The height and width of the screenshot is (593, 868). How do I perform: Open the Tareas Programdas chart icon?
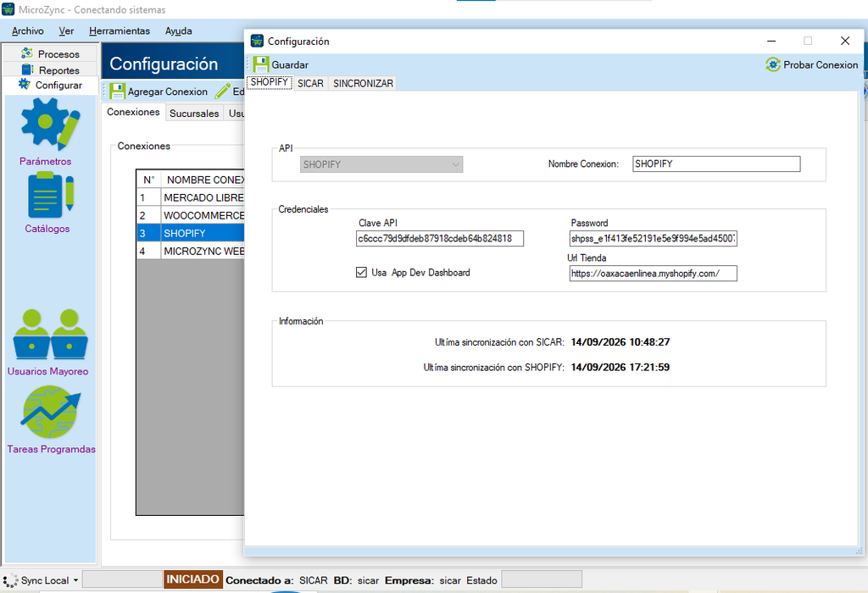pyautogui.click(x=50, y=413)
